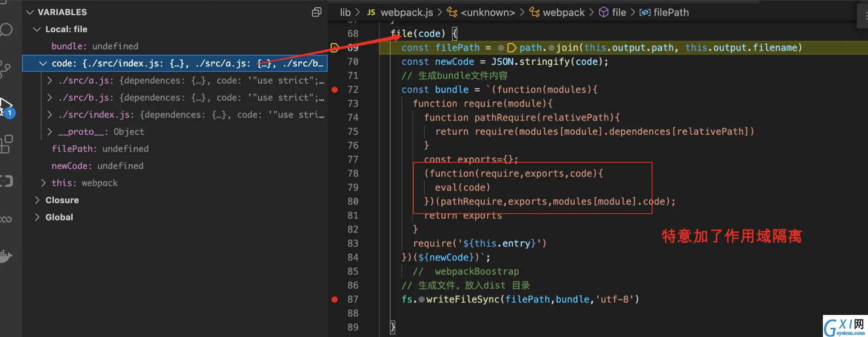The width and height of the screenshot is (868, 337).
Task: Click the filePath breadcrumb
Action: click(664, 12)
